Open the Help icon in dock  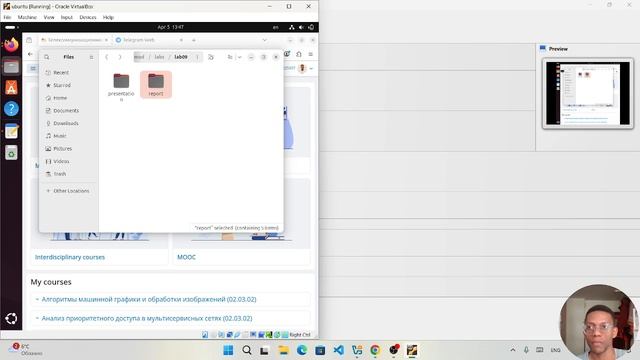(x=11, y=109)
